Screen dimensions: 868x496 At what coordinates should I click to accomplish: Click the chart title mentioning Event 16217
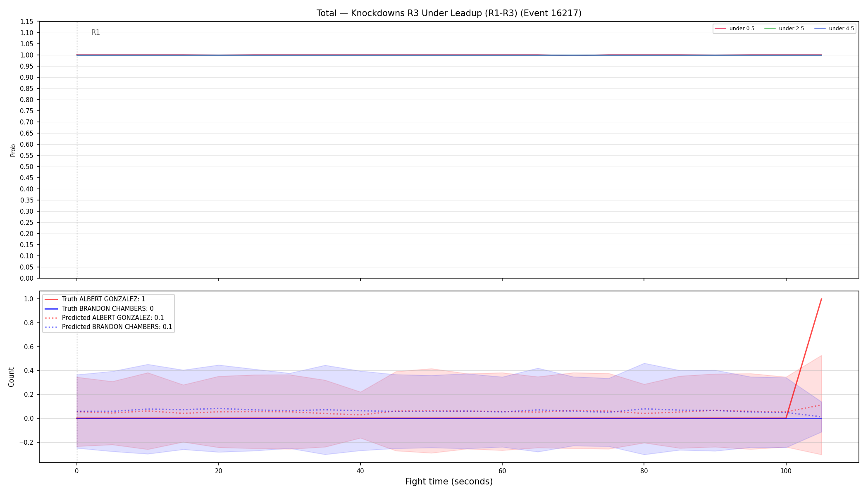(x=449, y=13)
